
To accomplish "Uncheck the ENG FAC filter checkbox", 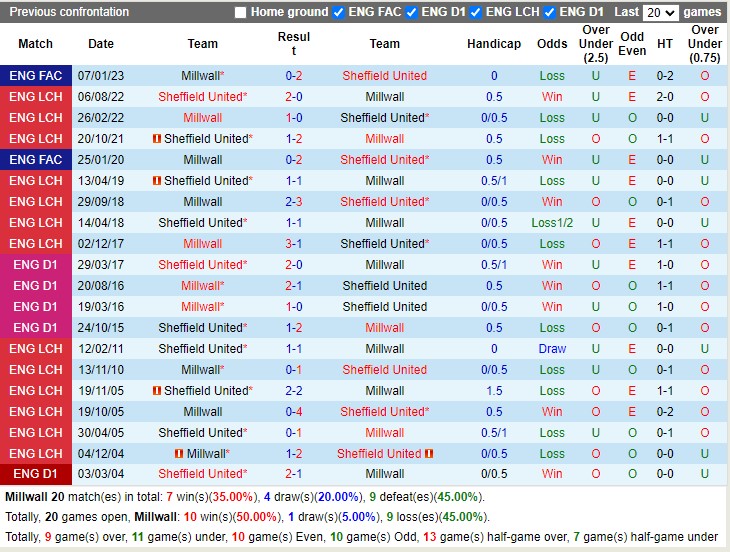I will coord(338,13).
